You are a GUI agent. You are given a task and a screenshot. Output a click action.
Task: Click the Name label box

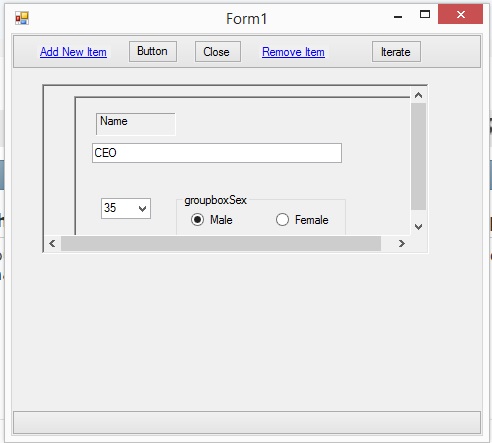136,124
